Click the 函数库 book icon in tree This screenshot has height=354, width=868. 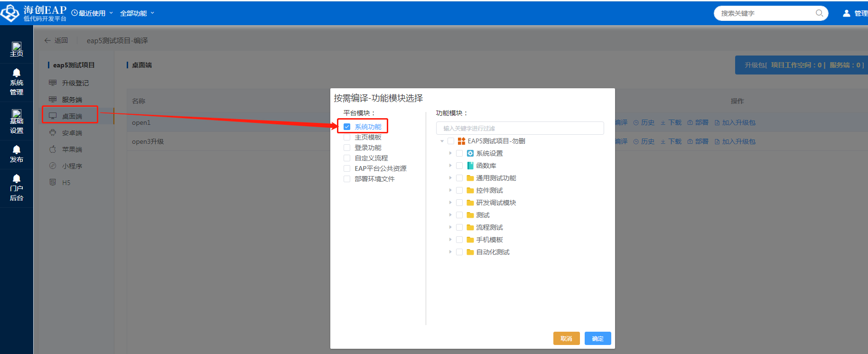[x=470, y=166]
